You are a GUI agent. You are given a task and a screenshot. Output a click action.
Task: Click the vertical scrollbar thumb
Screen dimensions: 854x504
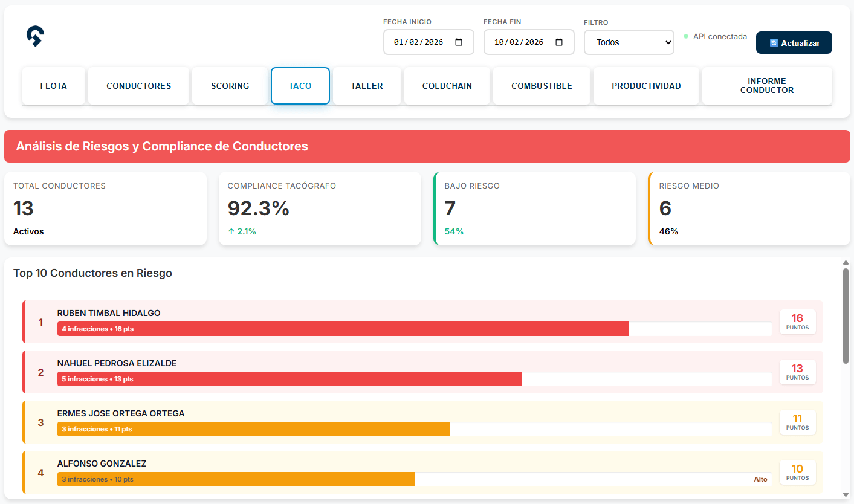point(846,315)
